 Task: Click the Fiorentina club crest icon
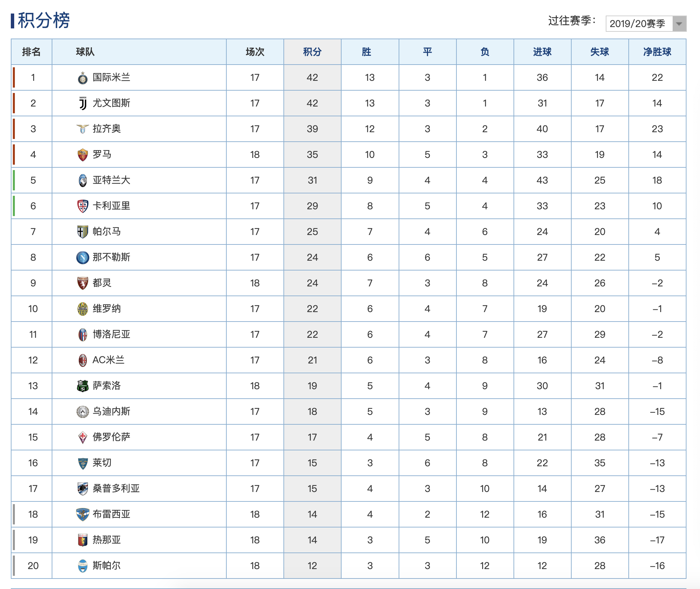coord(82,438)
